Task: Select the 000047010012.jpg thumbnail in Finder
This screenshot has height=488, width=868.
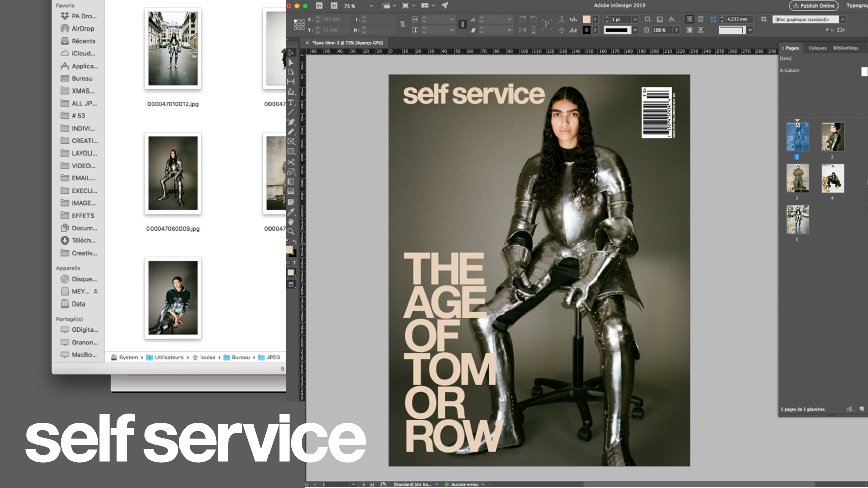Action: 173,48
